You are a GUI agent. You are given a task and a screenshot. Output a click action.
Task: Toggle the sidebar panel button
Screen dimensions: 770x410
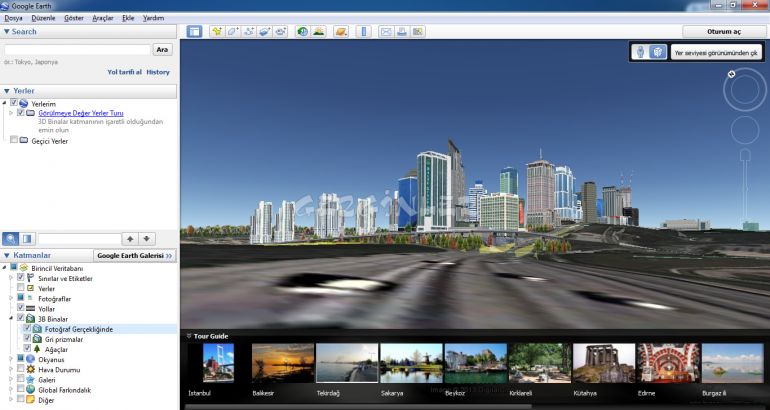click(194, 32)
